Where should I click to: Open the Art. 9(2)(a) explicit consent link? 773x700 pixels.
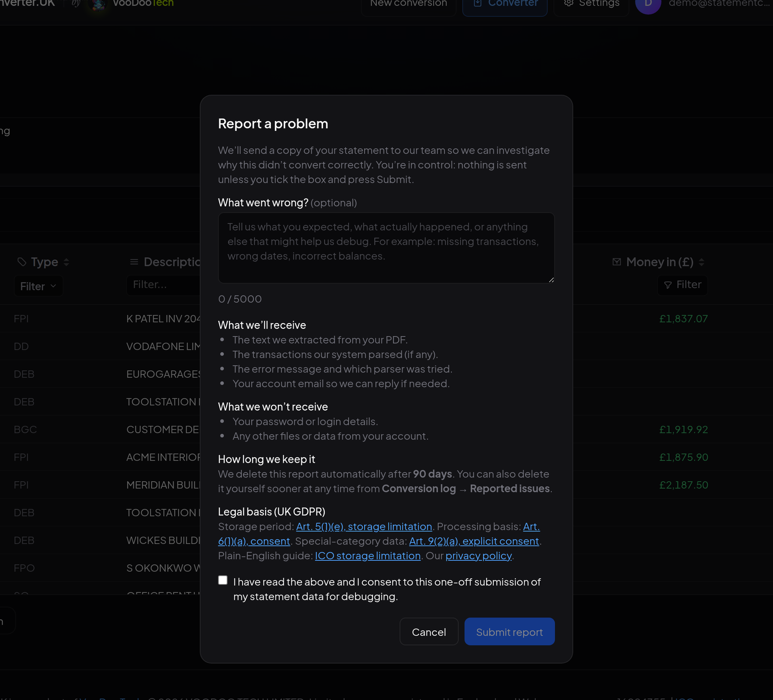click(474, 541)
